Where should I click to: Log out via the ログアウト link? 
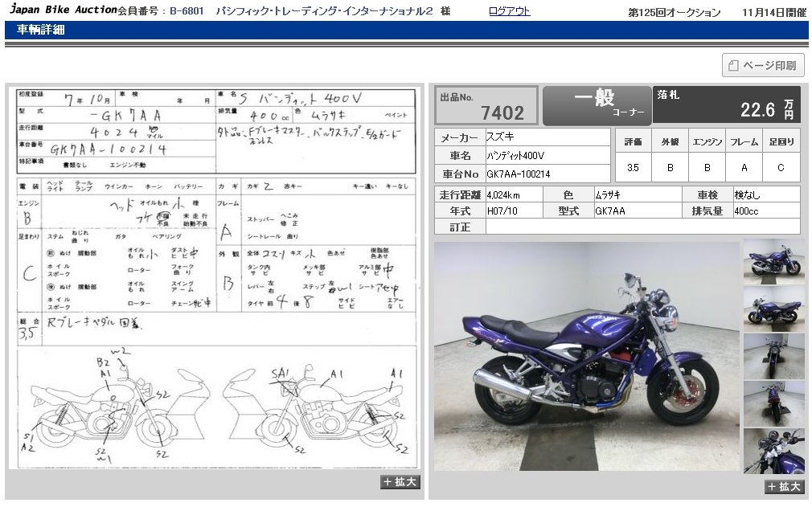tap(509, 11)
